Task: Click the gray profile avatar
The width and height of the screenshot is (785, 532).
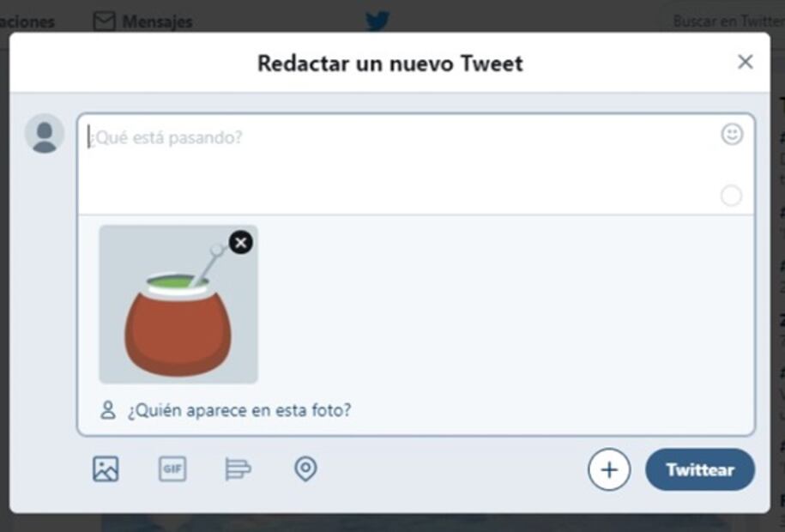Action: tap(45, 133)
